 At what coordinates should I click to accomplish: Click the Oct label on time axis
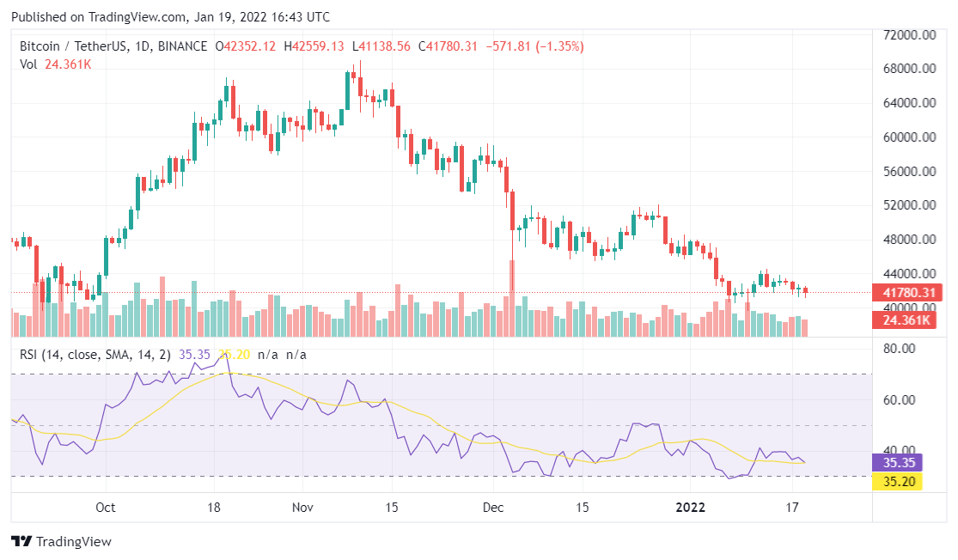[105, 507]
